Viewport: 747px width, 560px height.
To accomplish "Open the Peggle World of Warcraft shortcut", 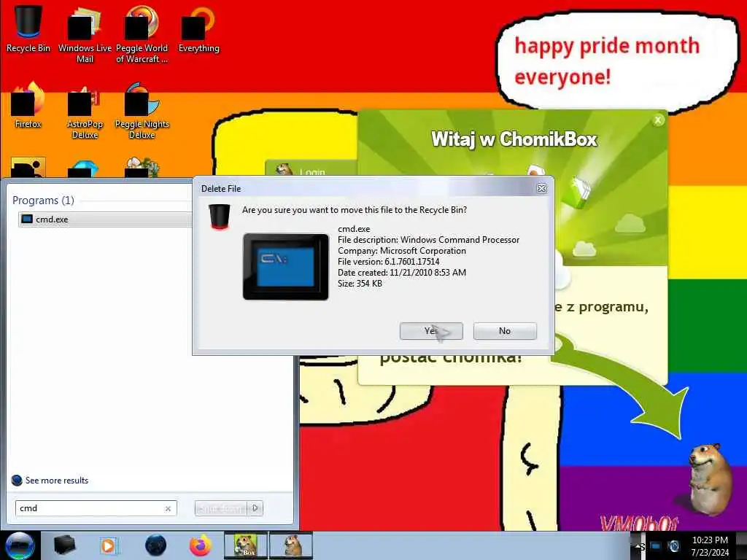I will (142, 34).
